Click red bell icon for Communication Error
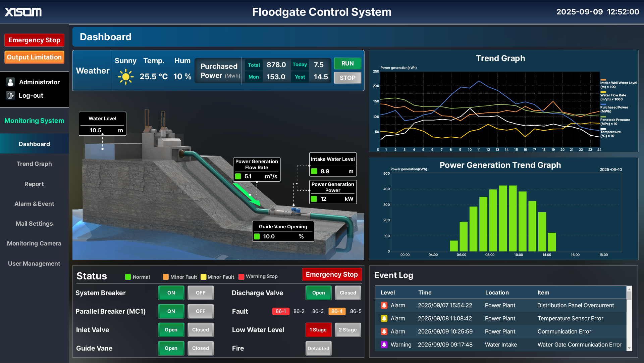The width and height of the screenshot is (644, 363). pos(384,332)
